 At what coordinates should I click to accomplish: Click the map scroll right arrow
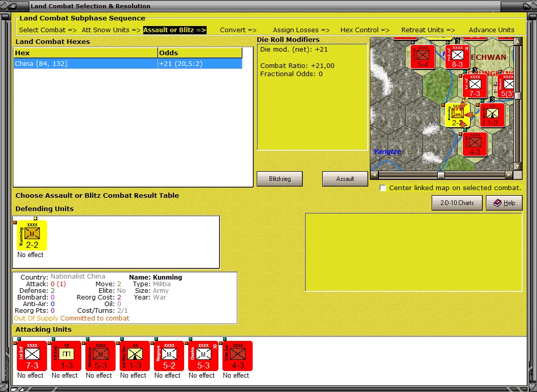[509, 175]
